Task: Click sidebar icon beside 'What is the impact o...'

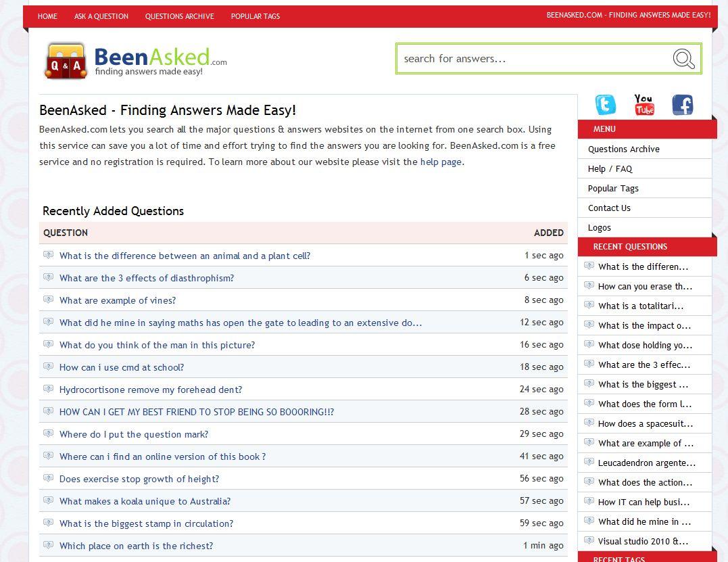Action: (589, 325)
